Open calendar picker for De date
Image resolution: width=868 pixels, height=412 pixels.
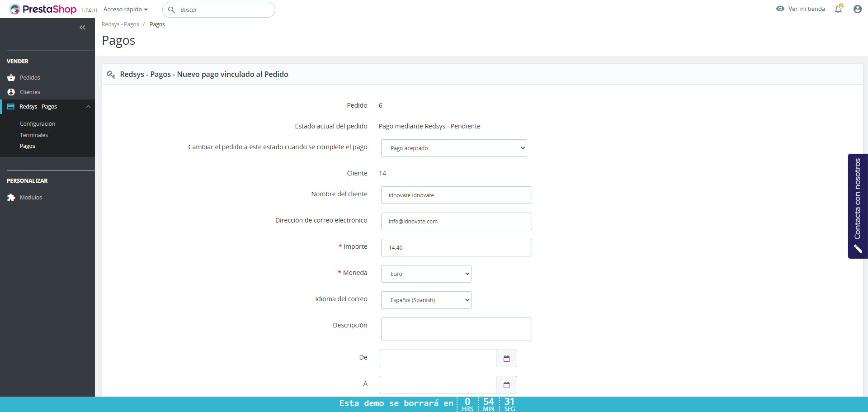coord(506,359)
